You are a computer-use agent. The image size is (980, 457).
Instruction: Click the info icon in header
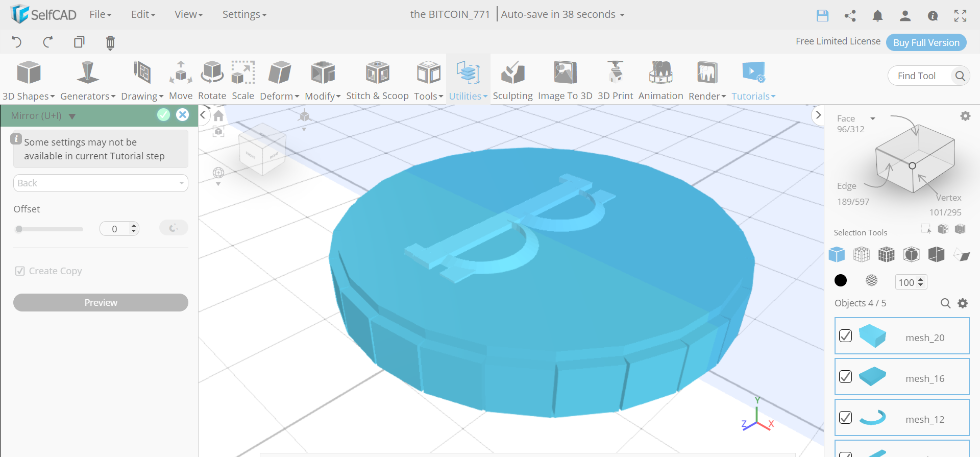click(933, 16)
